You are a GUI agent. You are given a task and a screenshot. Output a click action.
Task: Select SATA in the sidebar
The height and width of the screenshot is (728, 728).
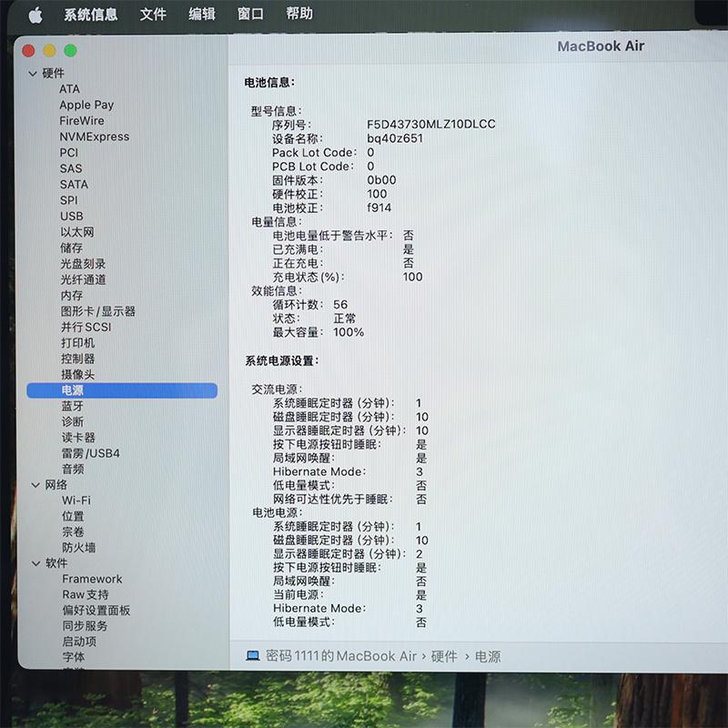[x=74, y=185]
